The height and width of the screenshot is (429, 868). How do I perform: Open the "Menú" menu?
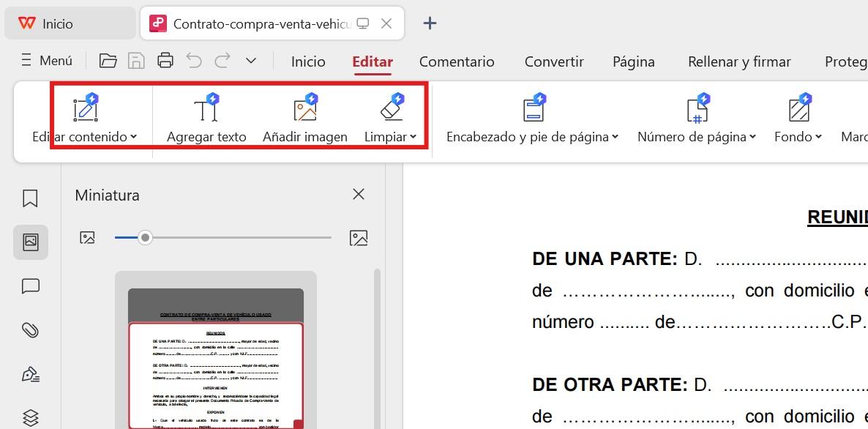45,61
